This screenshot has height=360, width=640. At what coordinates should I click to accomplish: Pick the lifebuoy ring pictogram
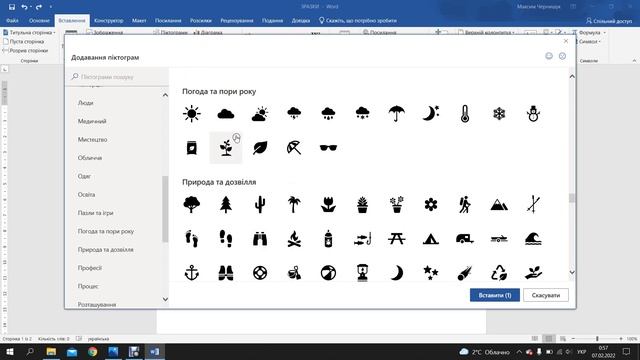tap(260, 273)
